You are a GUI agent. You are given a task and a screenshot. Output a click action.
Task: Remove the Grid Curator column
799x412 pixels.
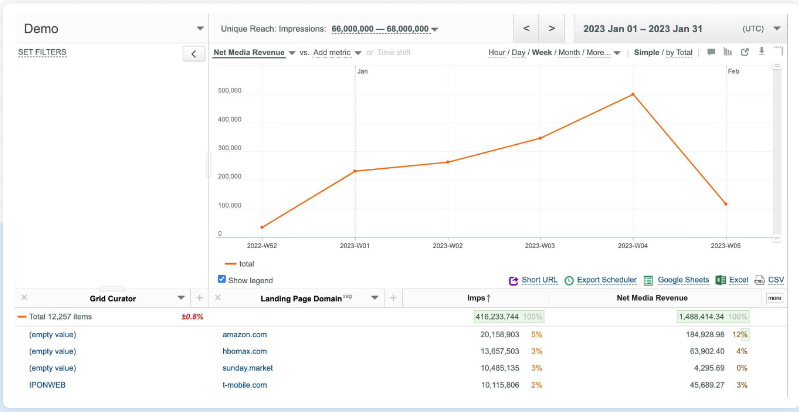point(24,298)
